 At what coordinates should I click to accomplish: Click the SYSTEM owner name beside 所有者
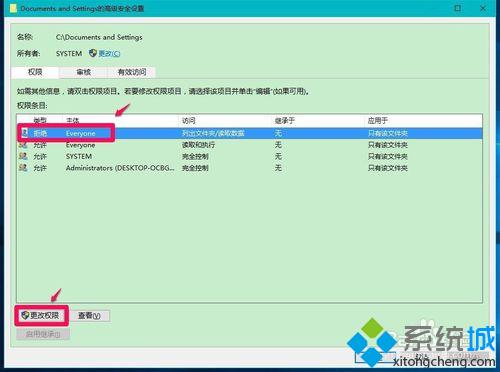tap(69, 53)
